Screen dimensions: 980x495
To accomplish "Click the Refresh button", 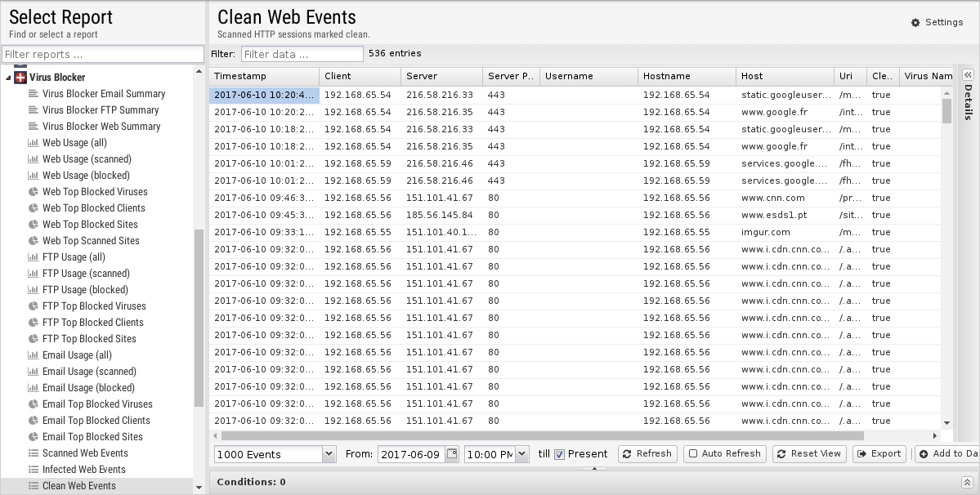I will click(647, 454).
